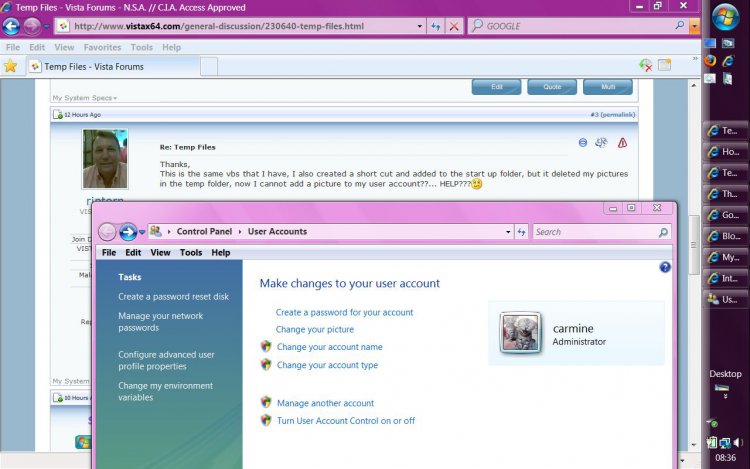Image resolution: width=750 pixels, height=469 pixels.
Task: Click Turn User Account Control on or off
Action: pos(346,421)
